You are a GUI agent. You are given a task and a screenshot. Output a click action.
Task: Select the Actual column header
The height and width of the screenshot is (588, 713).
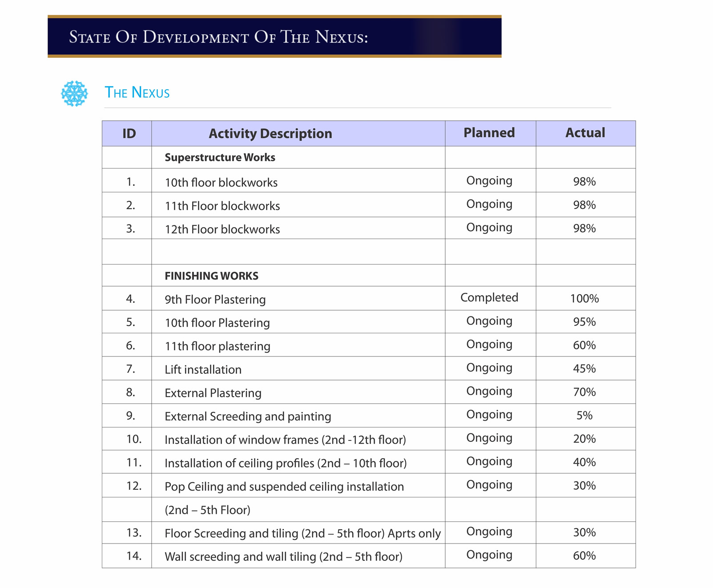coord(585,133)
